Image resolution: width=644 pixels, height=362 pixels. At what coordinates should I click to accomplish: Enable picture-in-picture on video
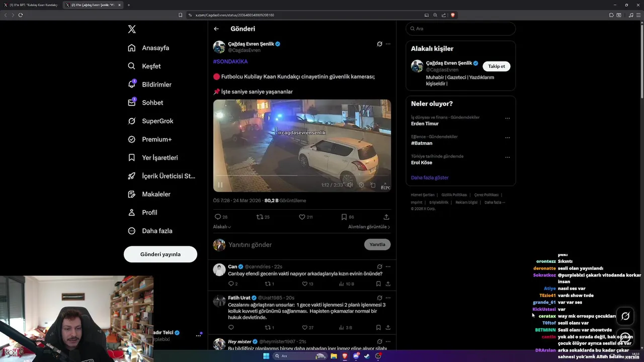click(x=373, y=185)
